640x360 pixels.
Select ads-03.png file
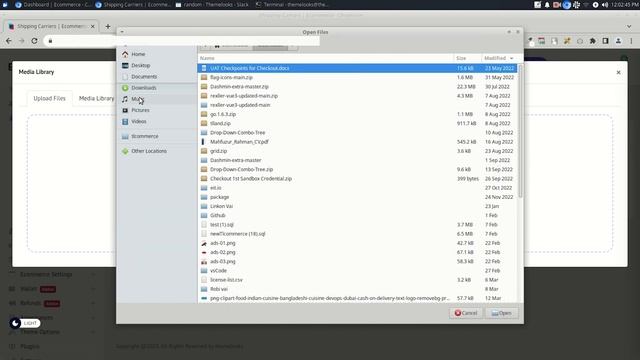click(357, 262)
